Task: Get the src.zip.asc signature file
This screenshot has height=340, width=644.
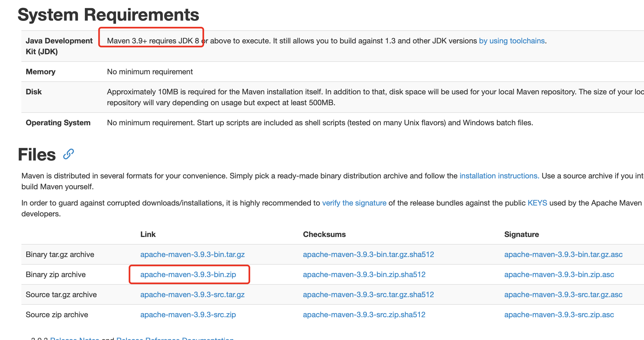Action: [559, 315]
